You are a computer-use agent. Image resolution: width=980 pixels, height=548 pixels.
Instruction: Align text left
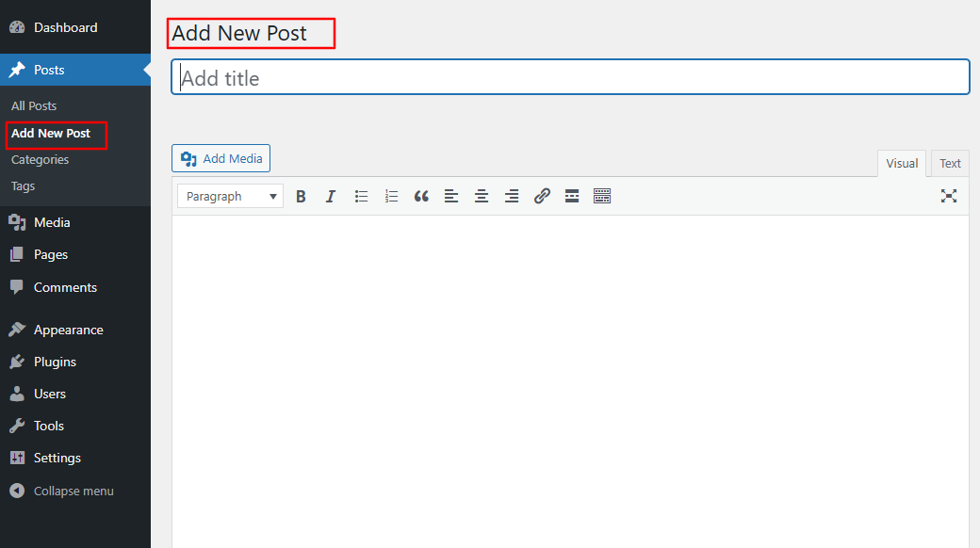[451, 196]
